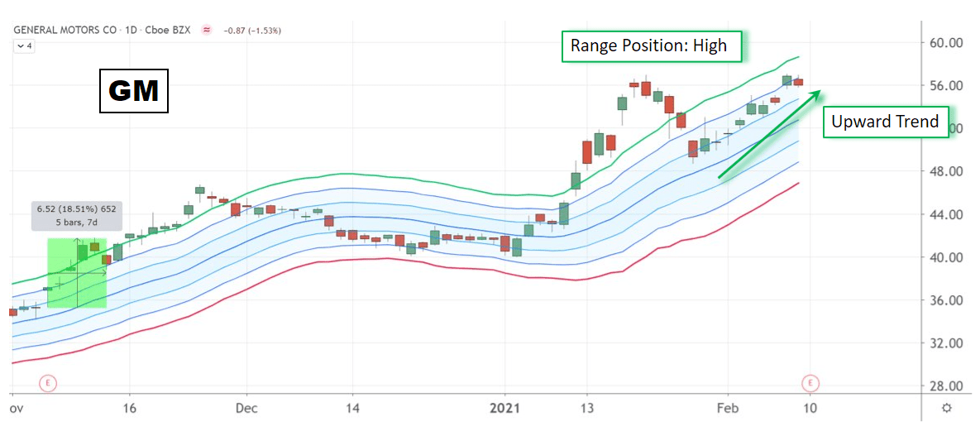The width and height of the screenshot is (980, 431).
Task: Select the GM text label box
Action: coord(134,90)
